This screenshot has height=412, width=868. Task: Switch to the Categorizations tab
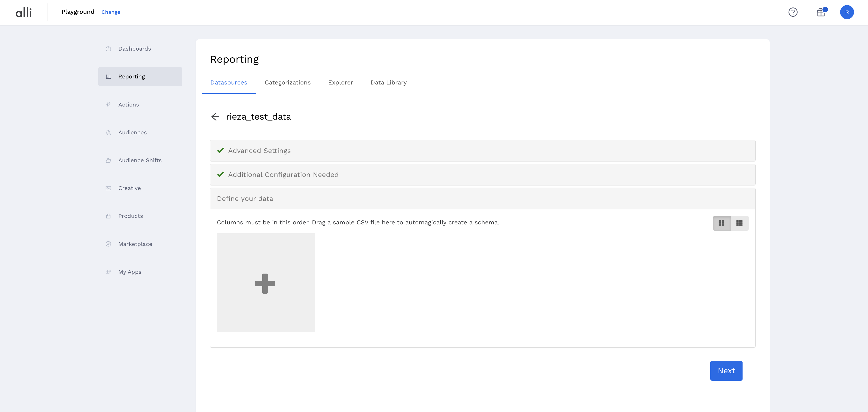tap(287, 83)
